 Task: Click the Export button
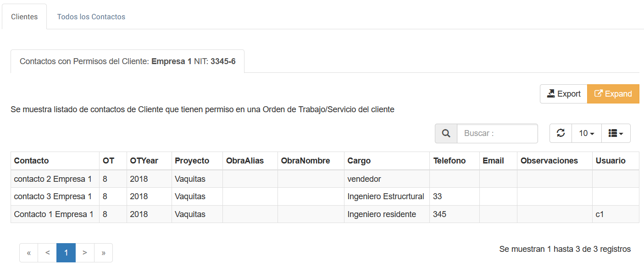click(563, 94)
